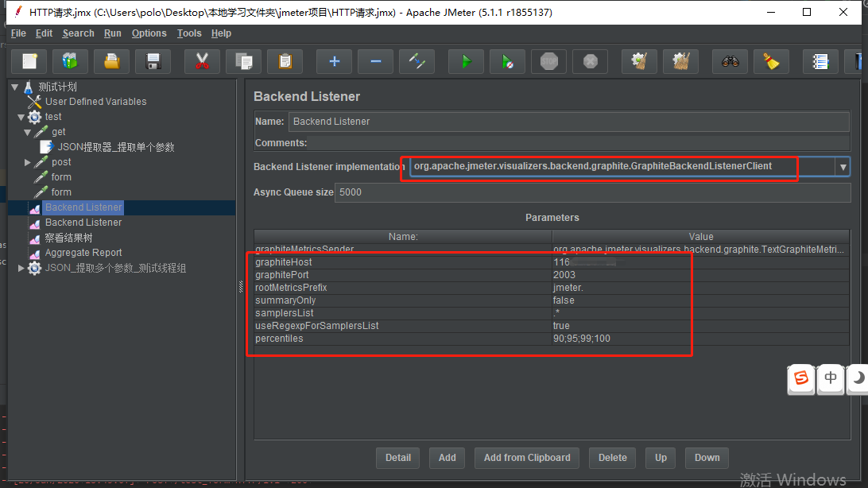
Task: Select the 察看结果树 listener icon
Action: point(35,238)
